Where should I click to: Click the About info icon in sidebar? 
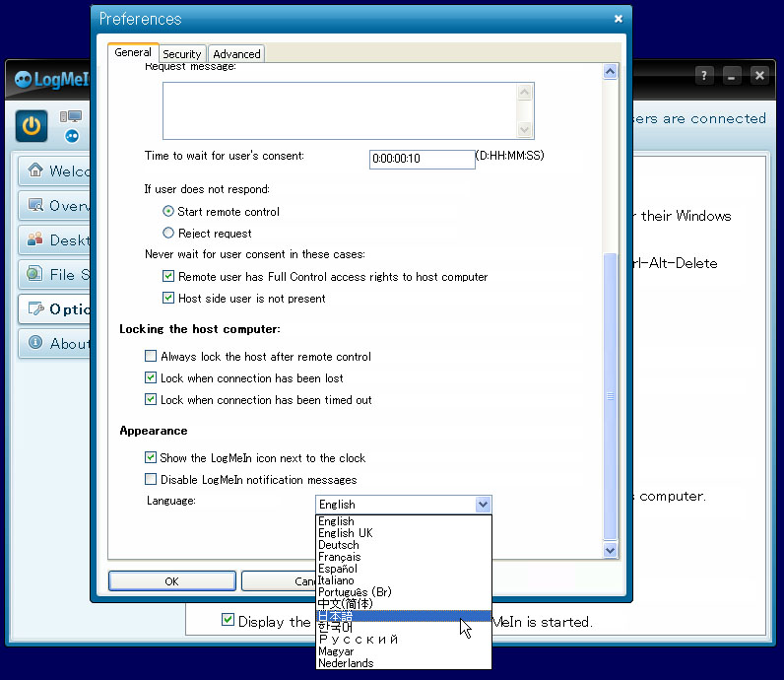pos(35,343)
